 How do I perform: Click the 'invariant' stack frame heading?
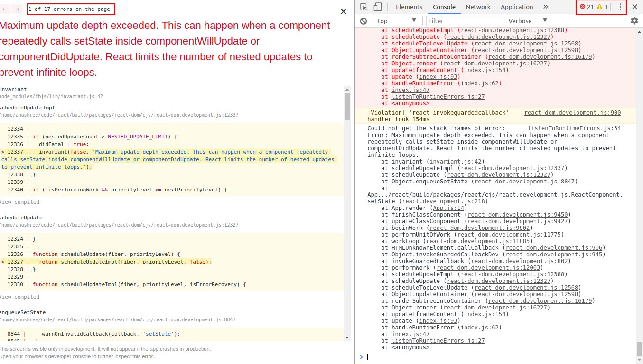tap(13, 89)
